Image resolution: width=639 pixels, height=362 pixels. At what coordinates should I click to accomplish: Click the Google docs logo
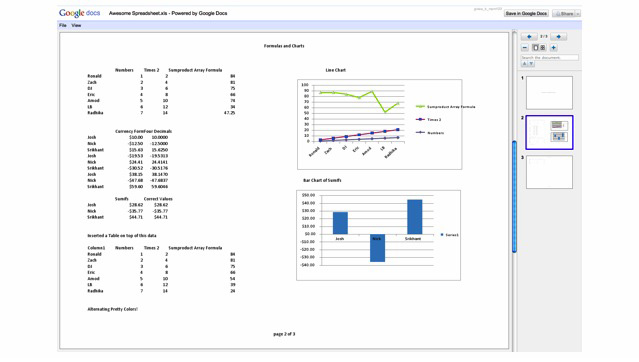click(79, 13)
